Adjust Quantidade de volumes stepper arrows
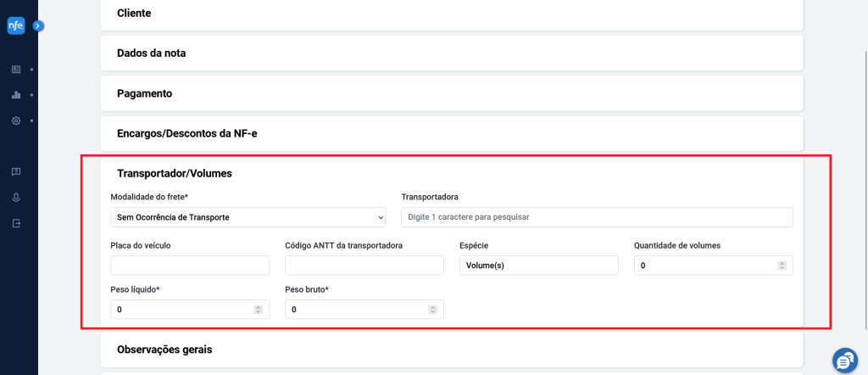Screen dimensions: 868x375 (782, 266)
